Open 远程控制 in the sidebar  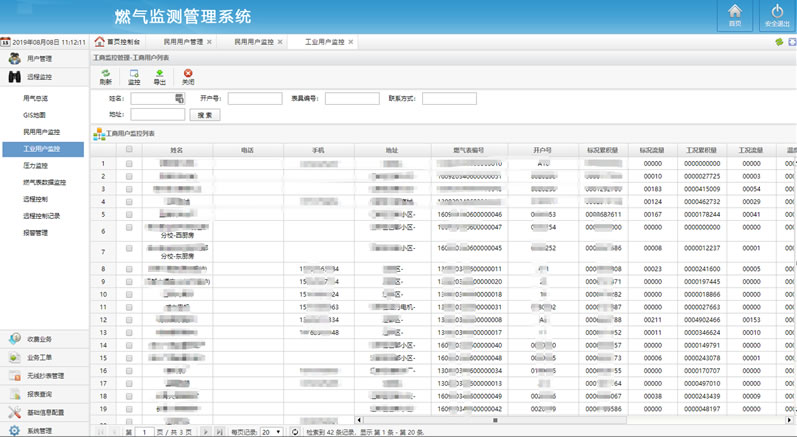click(x=36, y=199)
